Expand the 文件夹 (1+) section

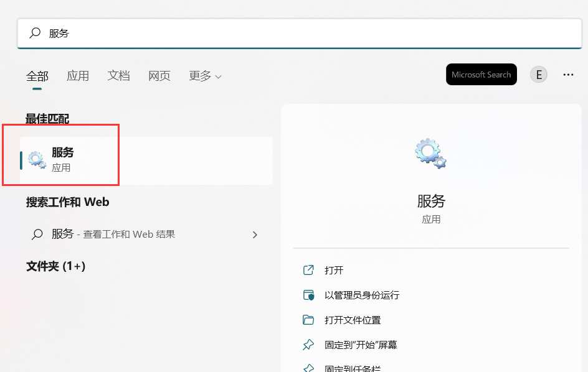[56, 266]
